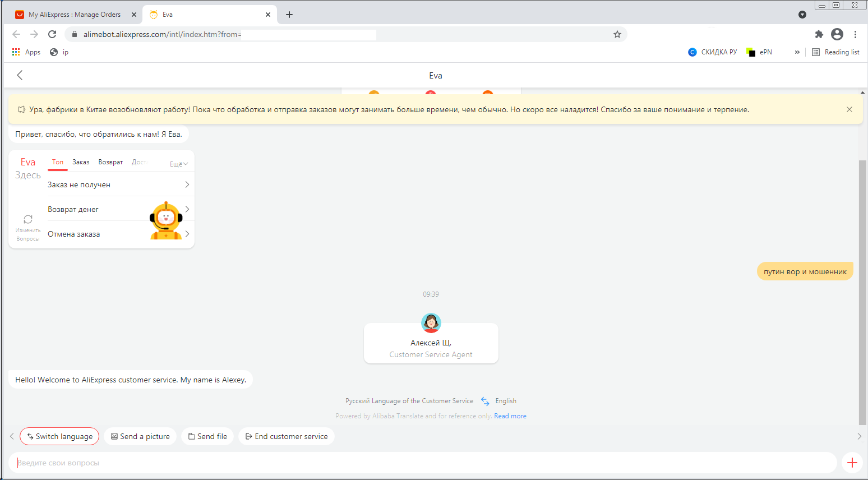The image size is (868, 480).
Task: Close the Eva browser tab
Action: click(x=268, y=15)
